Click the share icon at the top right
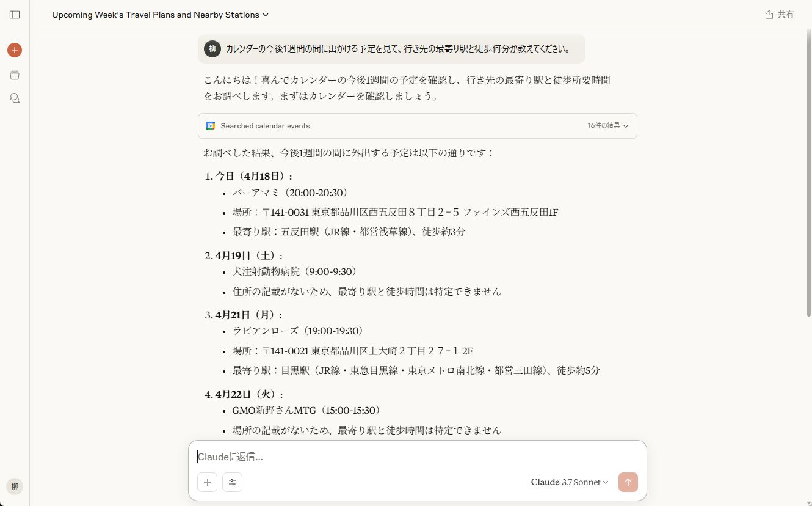The width and height of the screenshot is (812, 506). coord(769,15)
